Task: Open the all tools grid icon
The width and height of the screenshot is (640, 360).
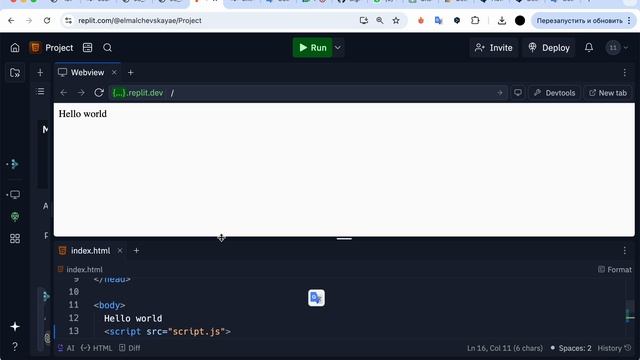Action: [15, 238]
